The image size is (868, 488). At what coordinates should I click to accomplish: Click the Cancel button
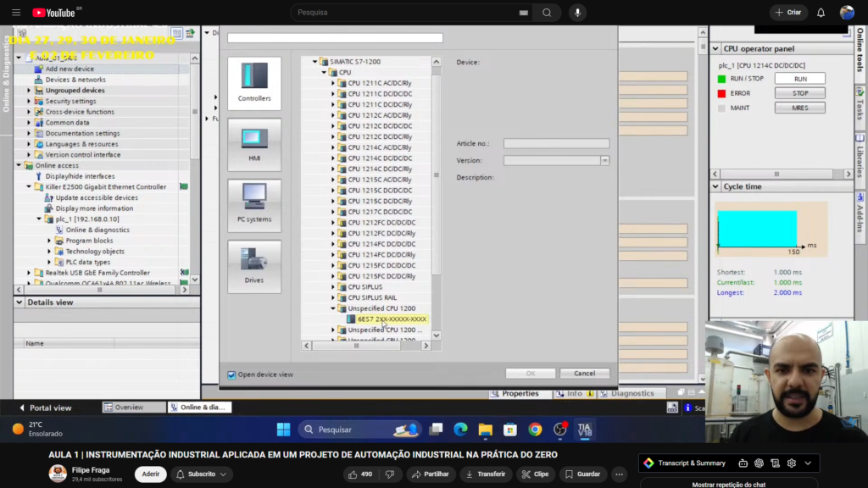pos(585,374)
